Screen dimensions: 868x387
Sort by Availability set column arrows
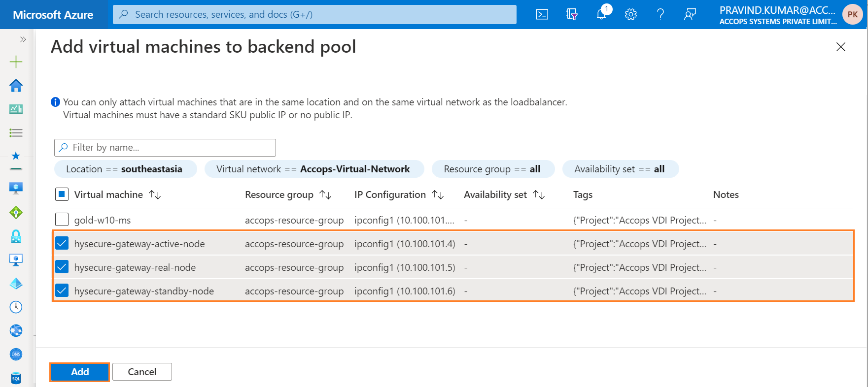539,195
